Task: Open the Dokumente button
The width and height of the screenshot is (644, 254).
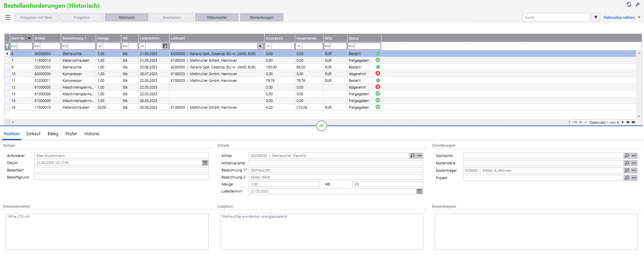Action: [216, 17]
